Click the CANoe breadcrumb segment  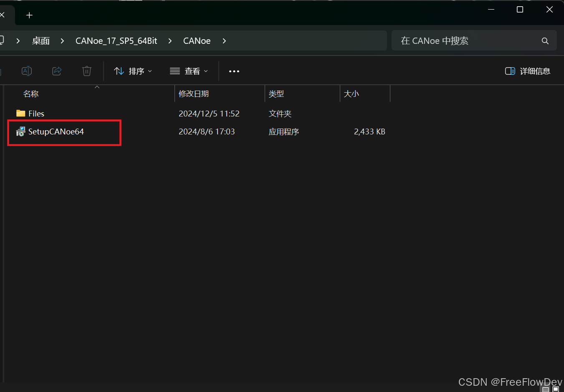(197, 41)
